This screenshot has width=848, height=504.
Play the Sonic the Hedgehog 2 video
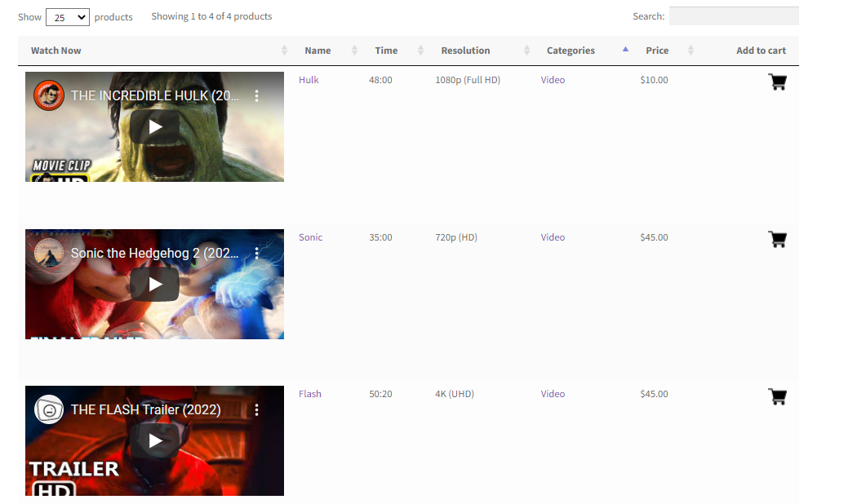point(155,284)
